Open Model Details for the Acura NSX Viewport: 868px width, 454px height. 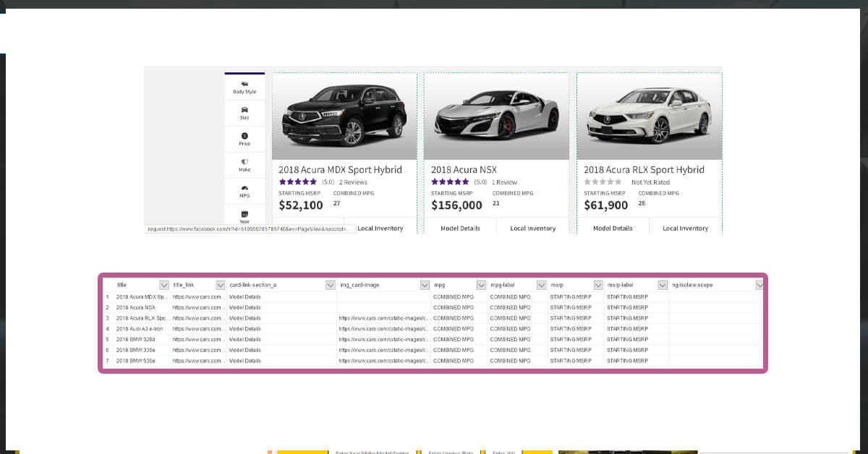point(460,228)
